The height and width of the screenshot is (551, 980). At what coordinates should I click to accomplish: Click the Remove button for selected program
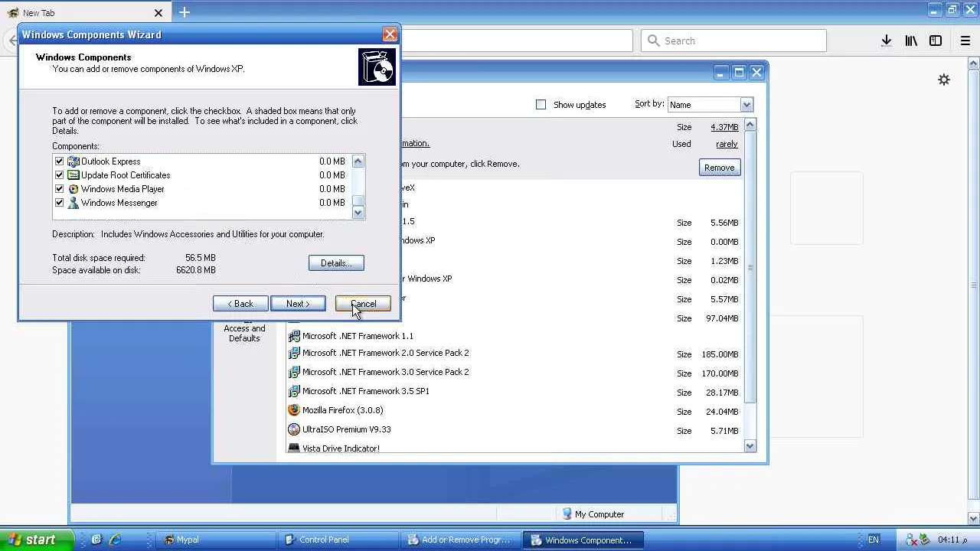pos(719,168)
